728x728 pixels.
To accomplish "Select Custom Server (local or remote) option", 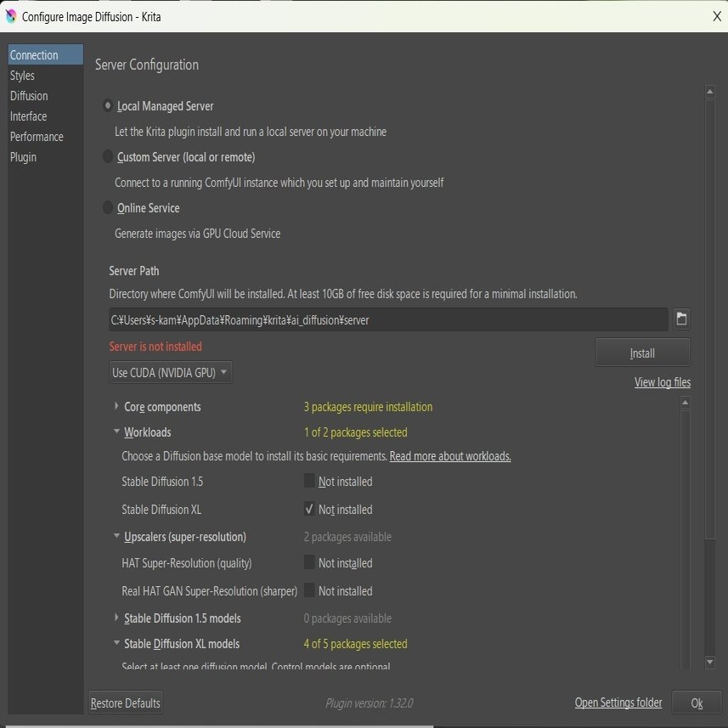I will [x=107, y=156].
